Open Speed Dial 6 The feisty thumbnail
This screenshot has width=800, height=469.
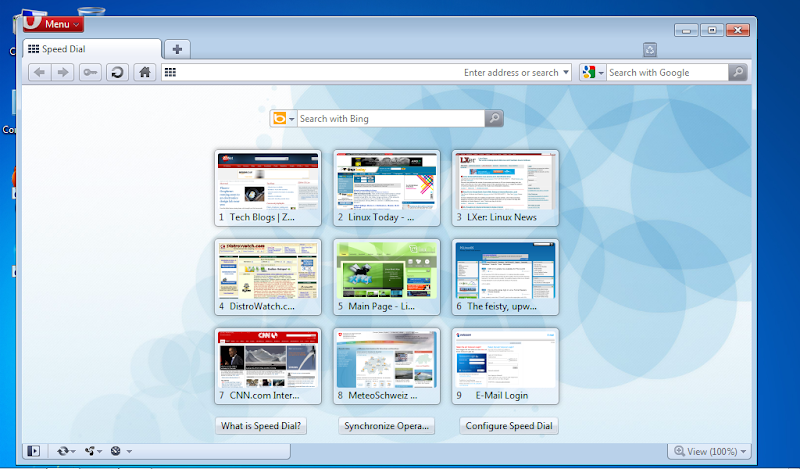click(505, 277)
